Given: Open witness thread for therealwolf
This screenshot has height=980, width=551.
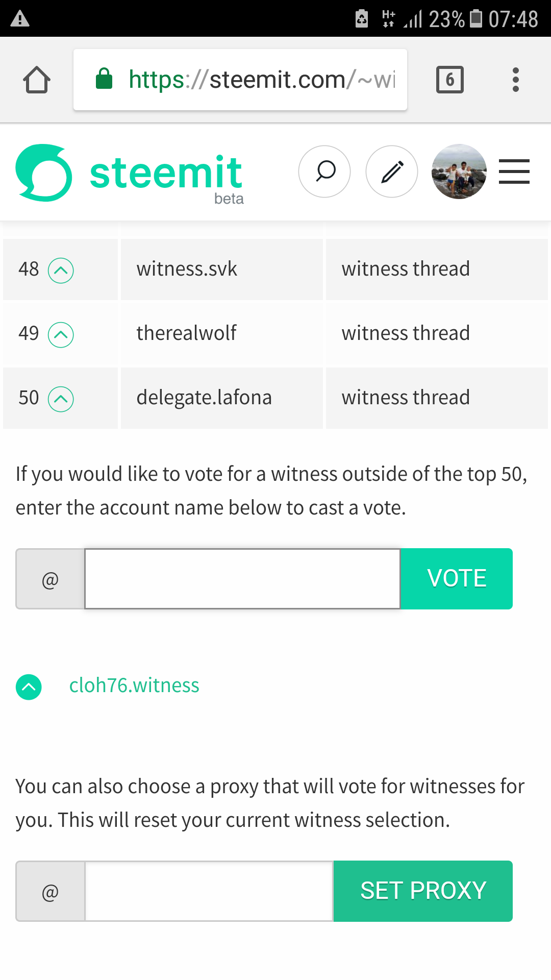Looking at the screenshot, I should [x=406, y=333].
